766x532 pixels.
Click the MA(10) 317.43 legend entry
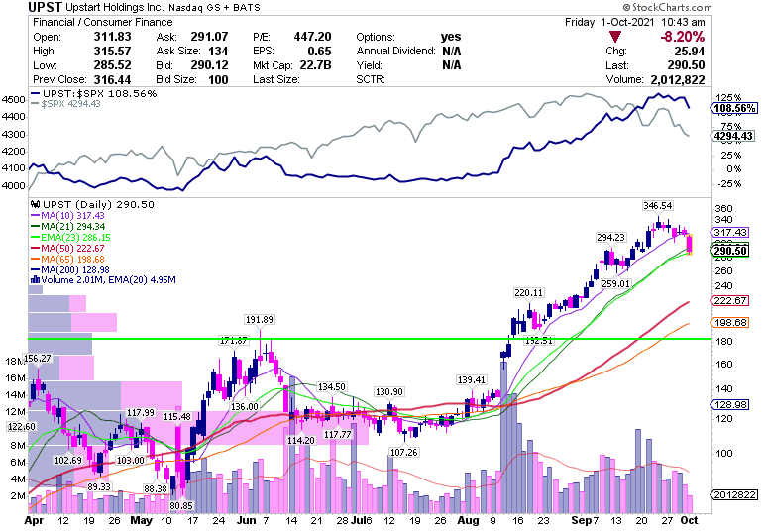(68, 215)
